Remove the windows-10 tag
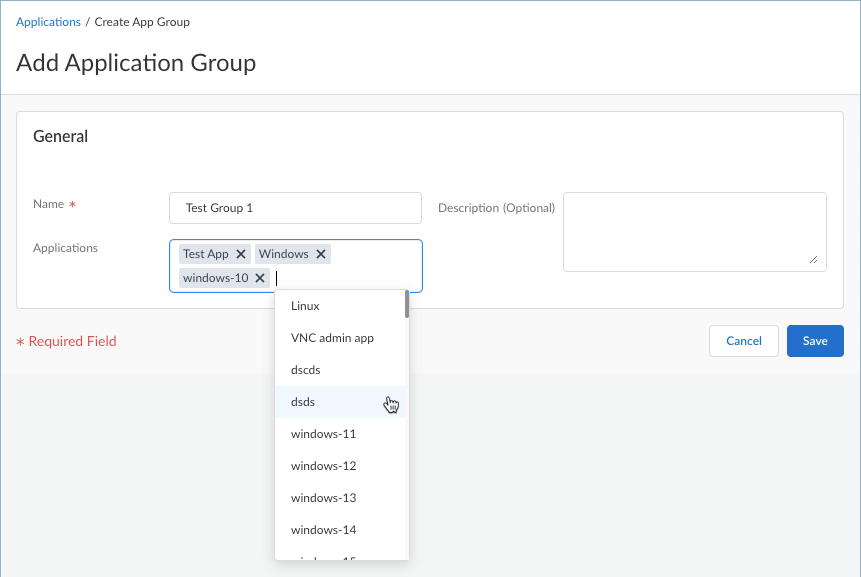The height and width of the screenshot is (577, 861). (260, 278)
